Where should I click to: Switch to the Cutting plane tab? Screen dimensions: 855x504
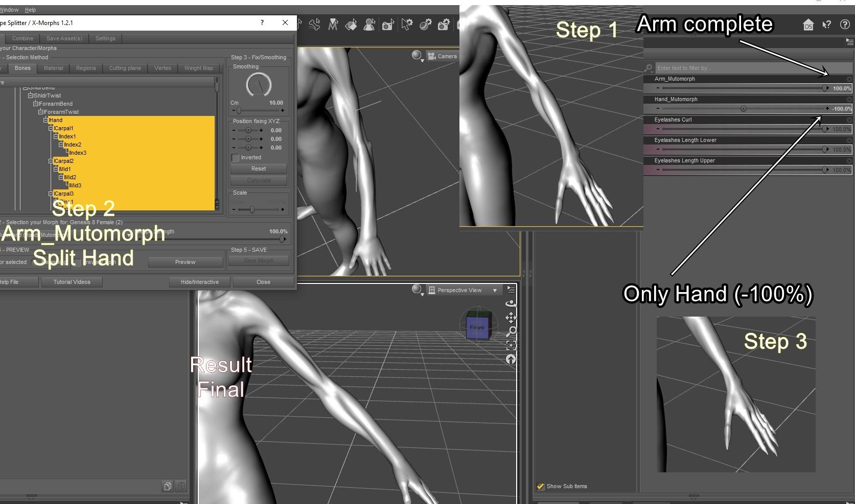pos(125,68)
